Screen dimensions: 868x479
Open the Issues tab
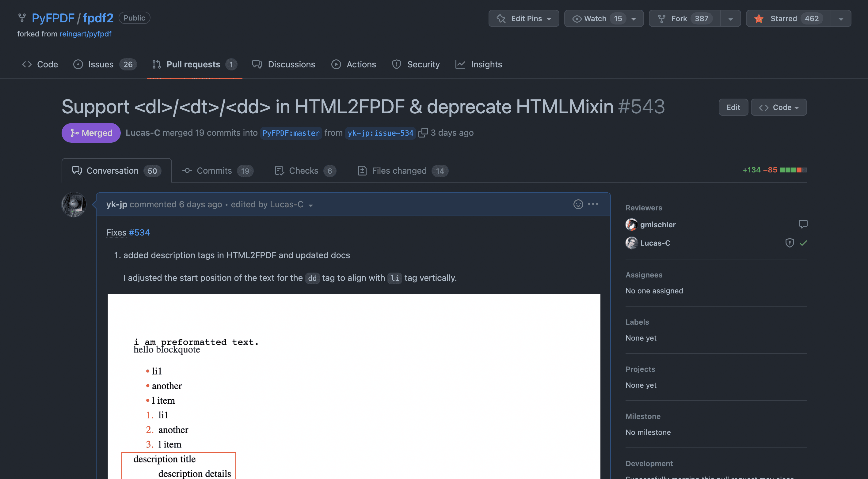click(x=105, y=64)
